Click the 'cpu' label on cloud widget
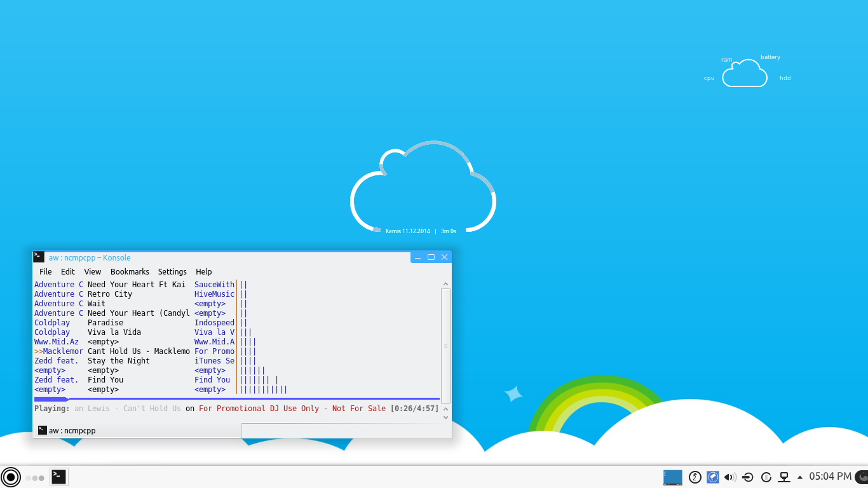This screenshot has width=868, height=488. (709, 78)
